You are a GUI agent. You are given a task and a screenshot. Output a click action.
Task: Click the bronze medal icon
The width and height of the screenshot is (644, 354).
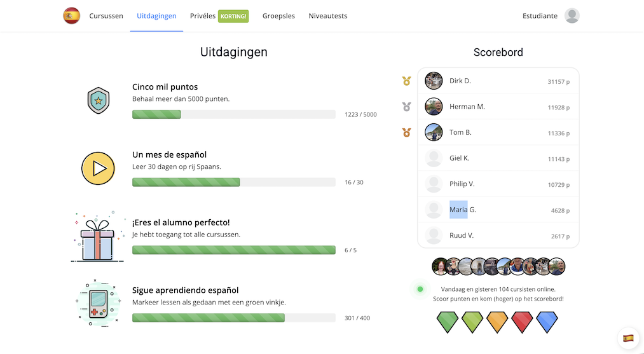[407, 133]
